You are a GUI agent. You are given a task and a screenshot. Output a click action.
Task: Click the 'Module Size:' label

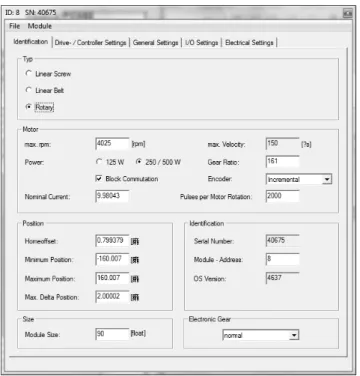[42, 335]
